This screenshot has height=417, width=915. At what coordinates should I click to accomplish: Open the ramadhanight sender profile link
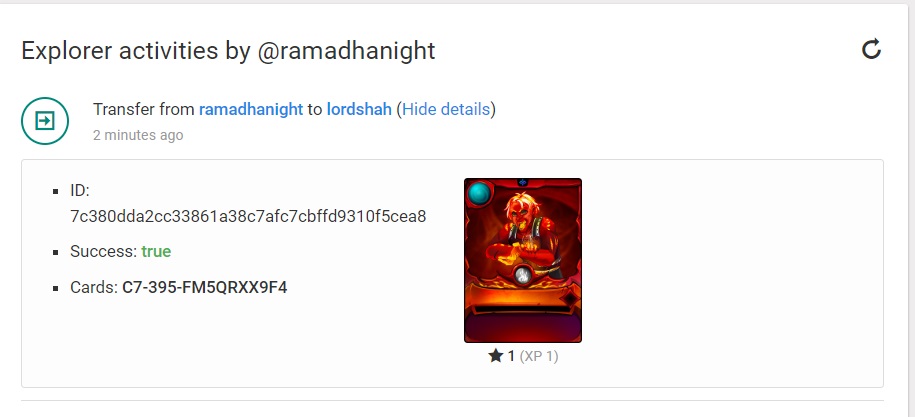tap(251, 109)
